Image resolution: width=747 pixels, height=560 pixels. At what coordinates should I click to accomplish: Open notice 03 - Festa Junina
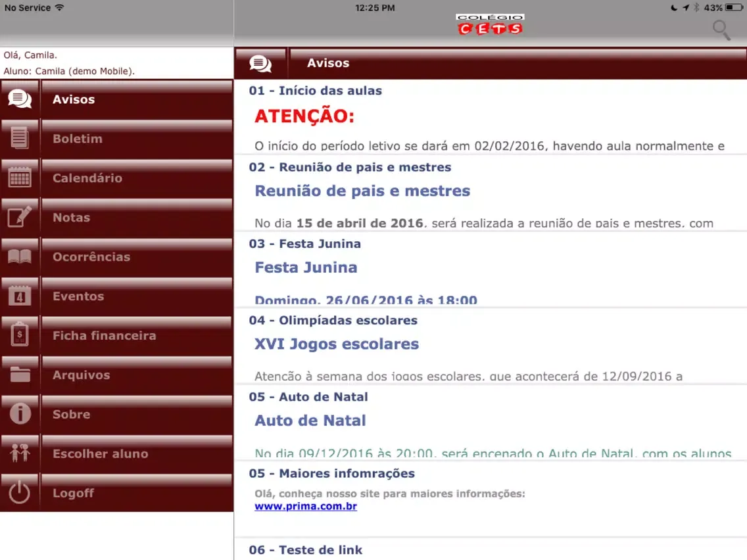coord(491,270)
